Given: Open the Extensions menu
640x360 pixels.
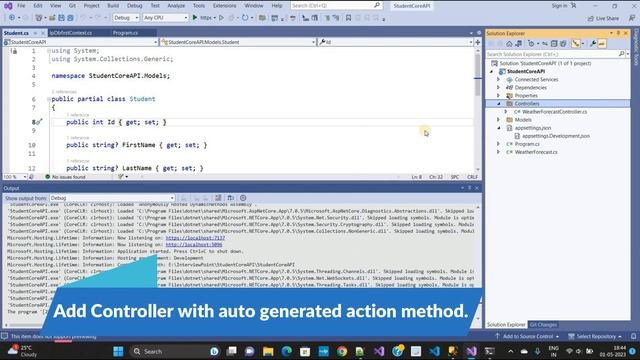Looking at the screenshot, I should pos(224,5).
